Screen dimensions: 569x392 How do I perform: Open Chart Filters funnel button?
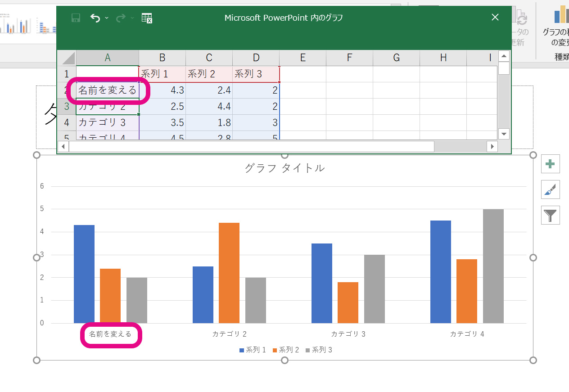(550, 216)
